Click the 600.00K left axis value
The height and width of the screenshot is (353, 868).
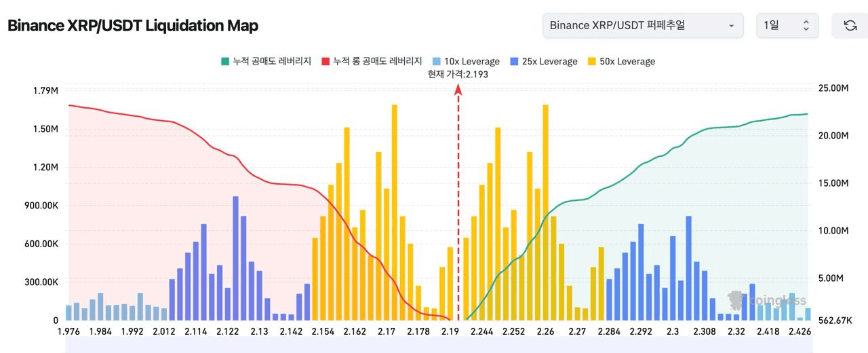tap(40, 244)
